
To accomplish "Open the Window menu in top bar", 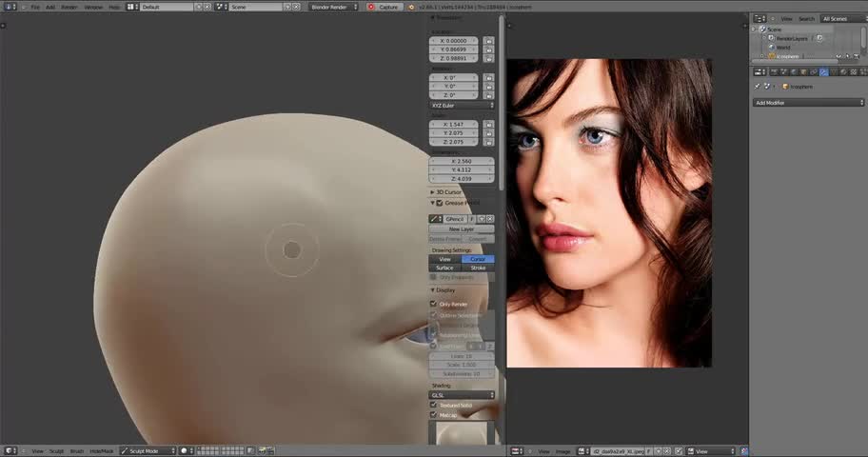I will 93,7.
